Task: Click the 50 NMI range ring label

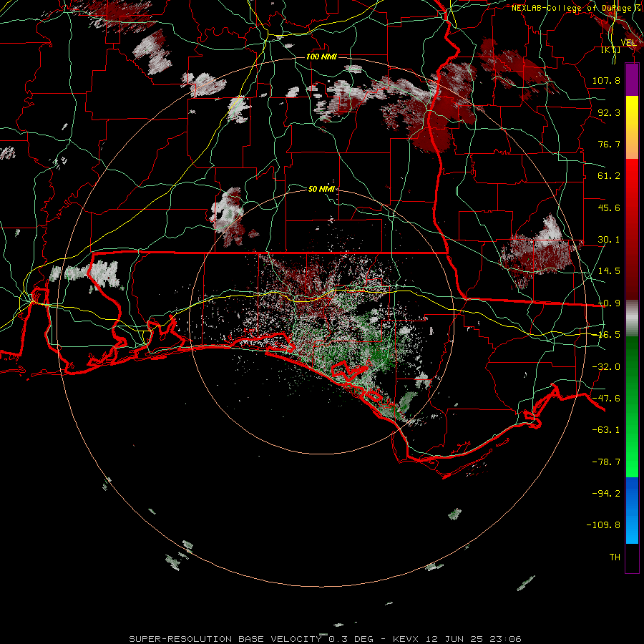Action: 321,189
